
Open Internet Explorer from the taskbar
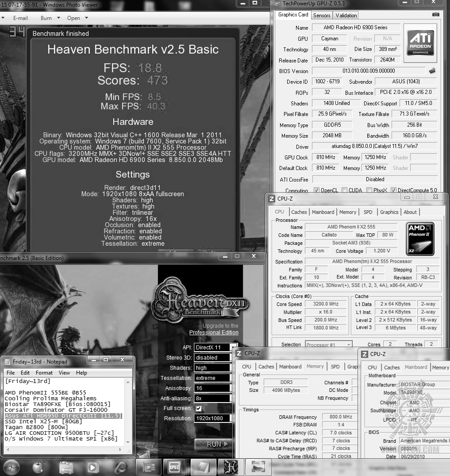(x=121, y=468)
